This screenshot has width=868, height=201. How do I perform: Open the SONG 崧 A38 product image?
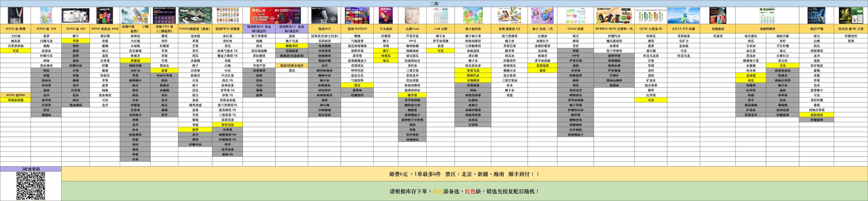[x=46, y=16]
